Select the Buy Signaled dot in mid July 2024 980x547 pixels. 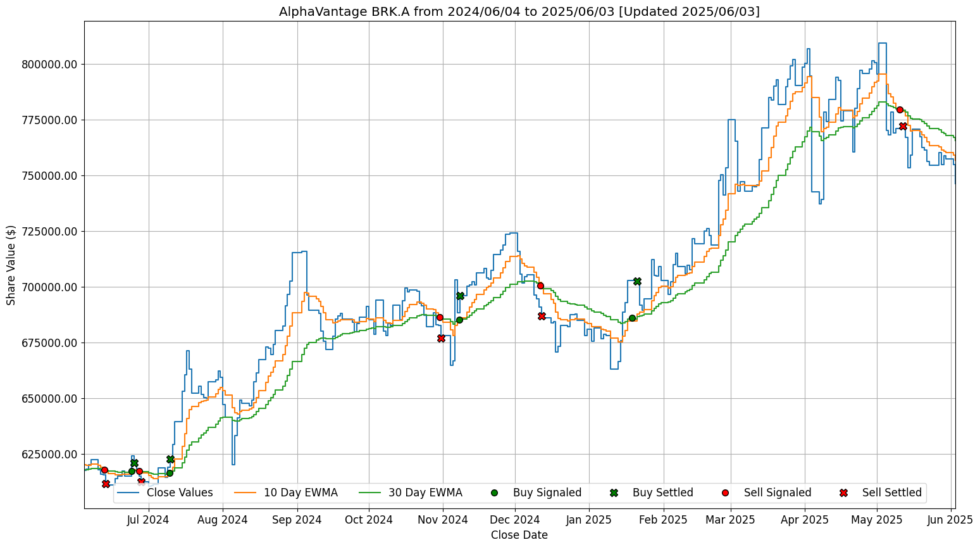(x=170, y=473)
